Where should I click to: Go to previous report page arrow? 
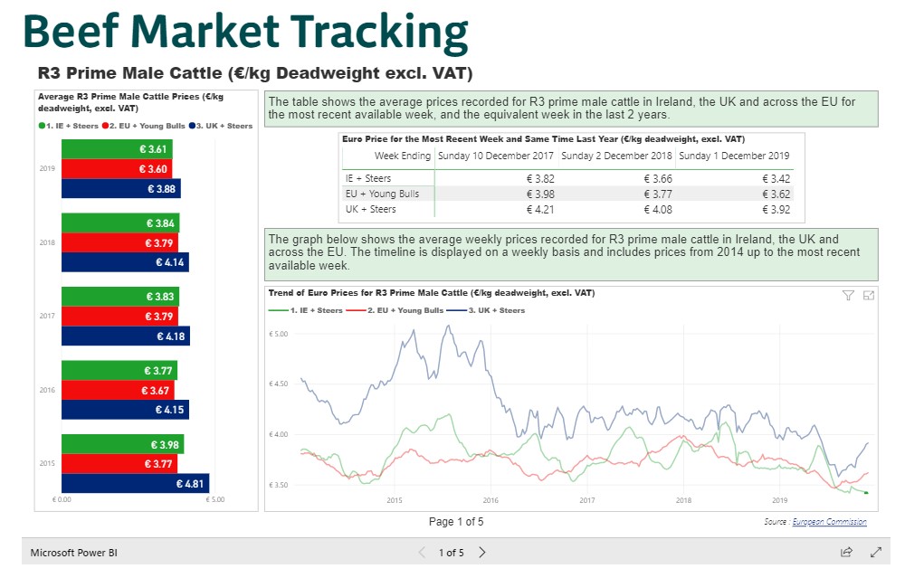pyautogui.click(x=421, y=552)
